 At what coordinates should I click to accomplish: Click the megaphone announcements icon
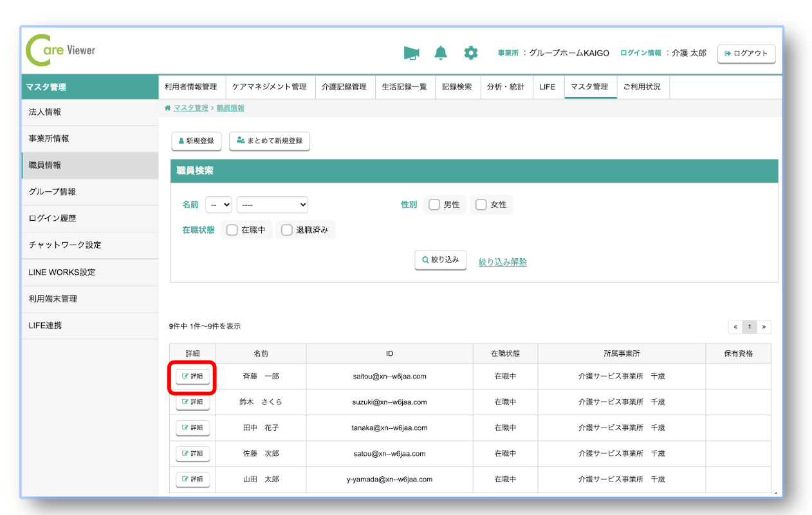411,53
